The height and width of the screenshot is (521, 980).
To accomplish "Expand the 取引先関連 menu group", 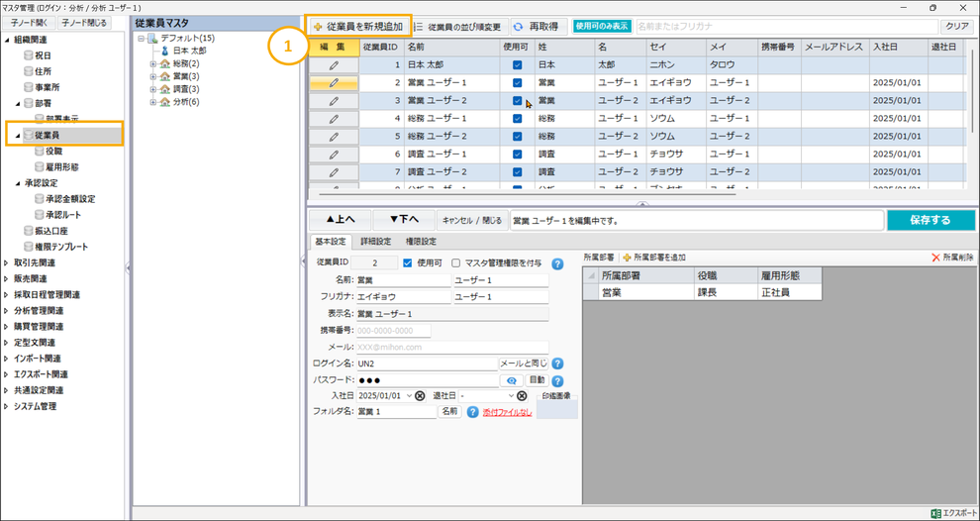I will [7, 263].
